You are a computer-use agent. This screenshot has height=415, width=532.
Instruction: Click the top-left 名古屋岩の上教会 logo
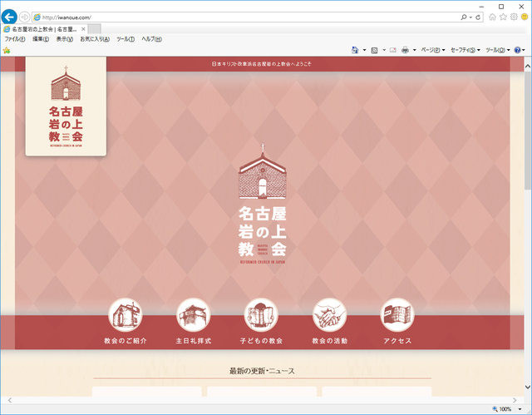(x=66, y=106)
